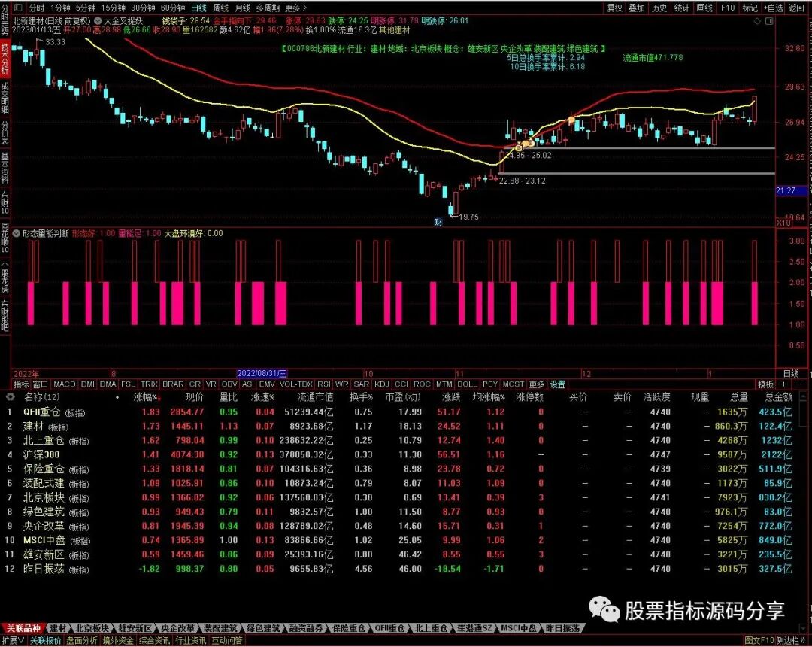Click the 2022/08/31 date marker on timeline
The image size is (812, 647).
[x=262, y=373]
